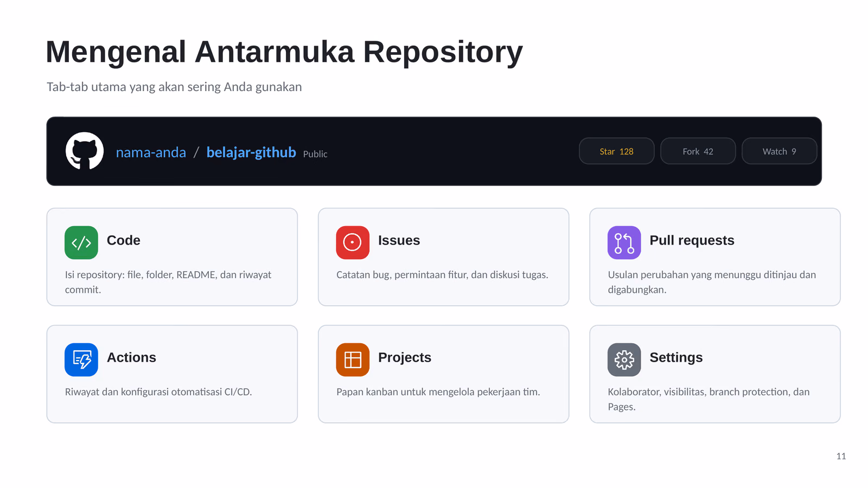Image resolution: width=868 pixels, height=488 pixels.
Task: Select the Pull requests card title
Action: point(692,240)
